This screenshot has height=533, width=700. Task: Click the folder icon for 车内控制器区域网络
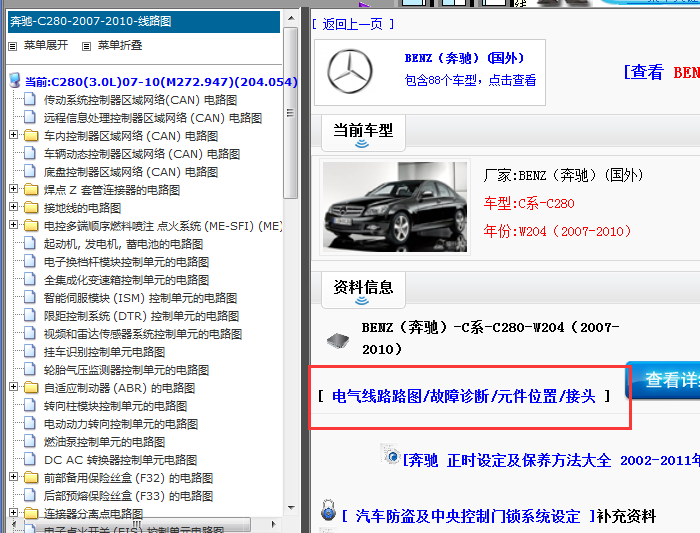click(31, 135)
